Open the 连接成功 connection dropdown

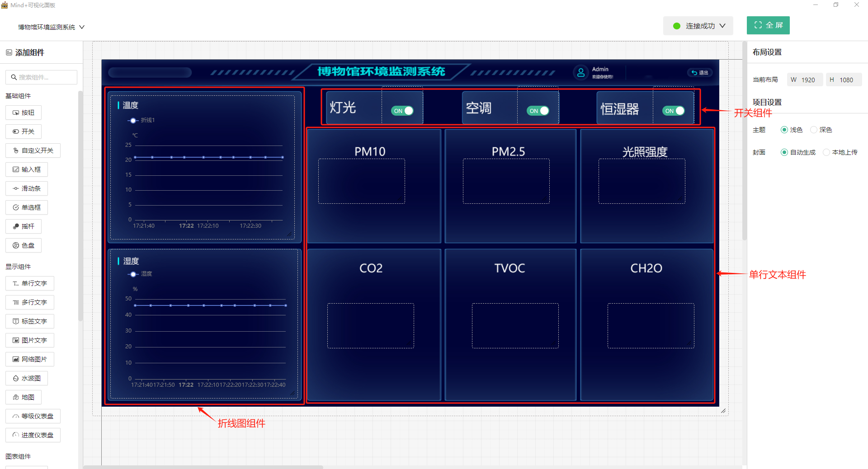[698, 26]
